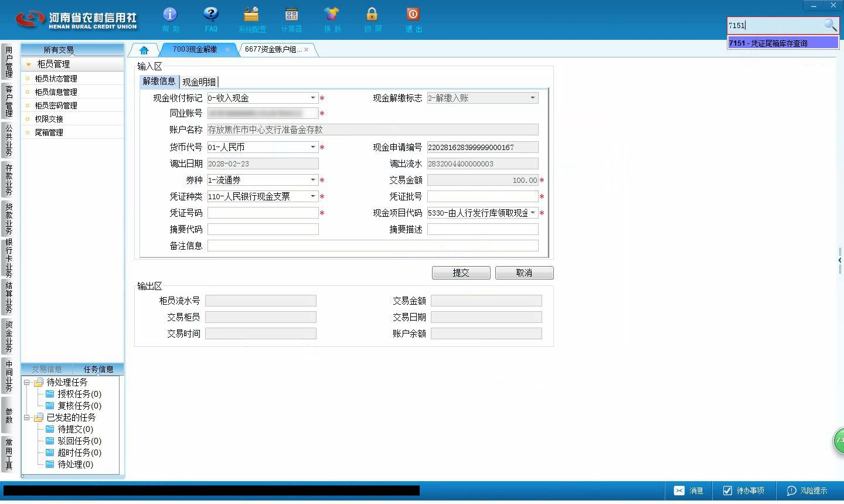Expand the right side panel arrow
The height and width of the screenshot is (504, 844).
[x=840, y=260]
